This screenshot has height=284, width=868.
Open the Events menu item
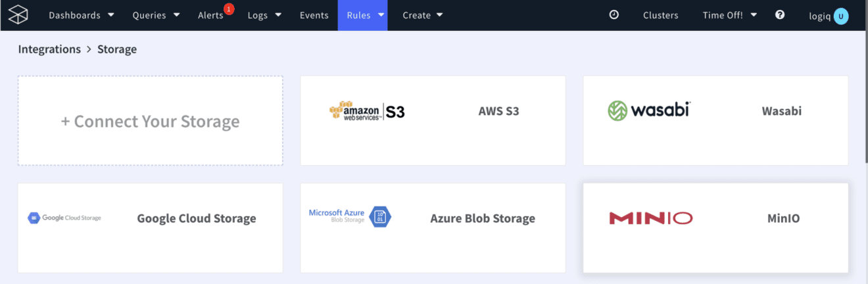pyautogui.click(x=314, y=15)
